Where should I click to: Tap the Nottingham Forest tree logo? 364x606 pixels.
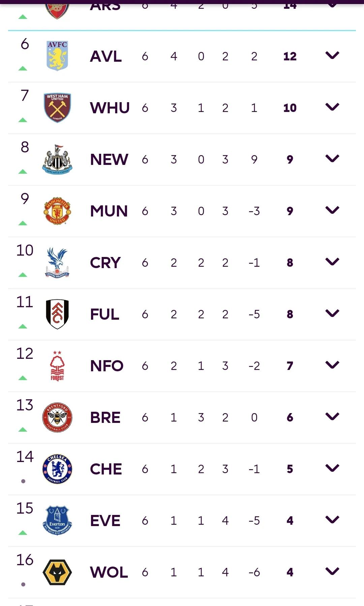[57, 366]
